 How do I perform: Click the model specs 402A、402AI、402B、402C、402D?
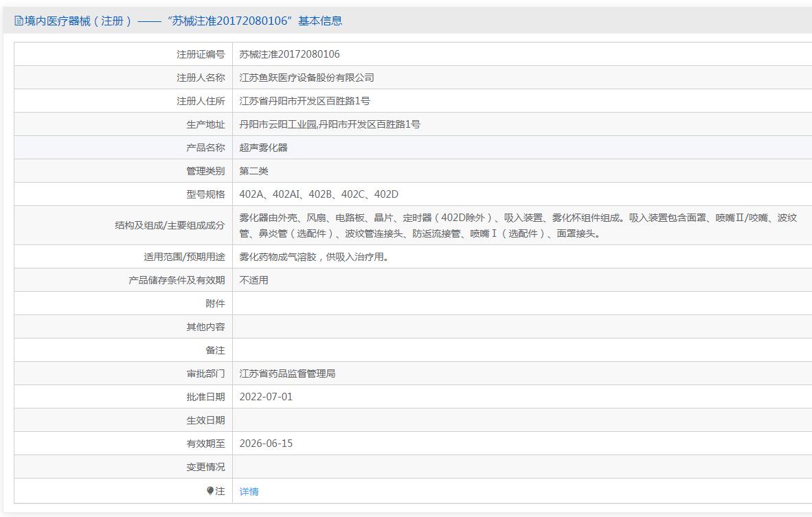tap(319, 194)
